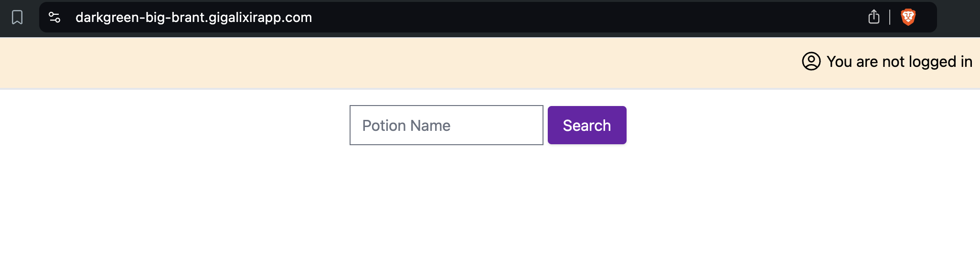Click the user account circle icon
Viewport: 980px width, 277px height.
(811, 61)
